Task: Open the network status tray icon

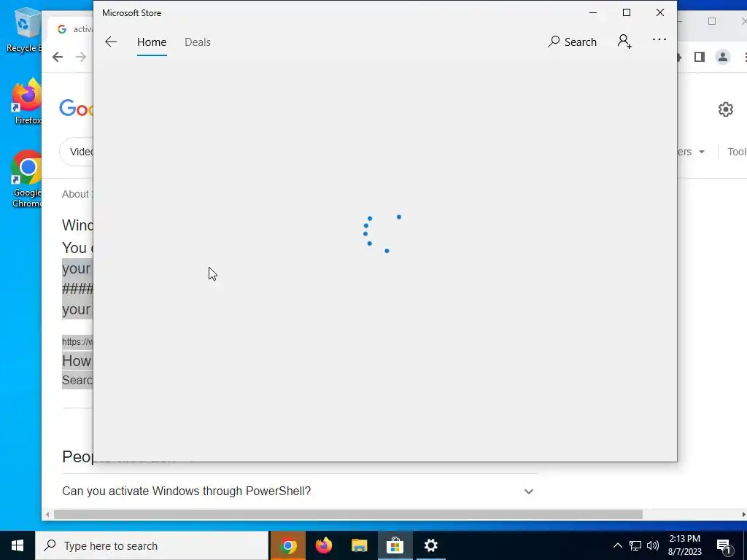Action: coord(635,545)
